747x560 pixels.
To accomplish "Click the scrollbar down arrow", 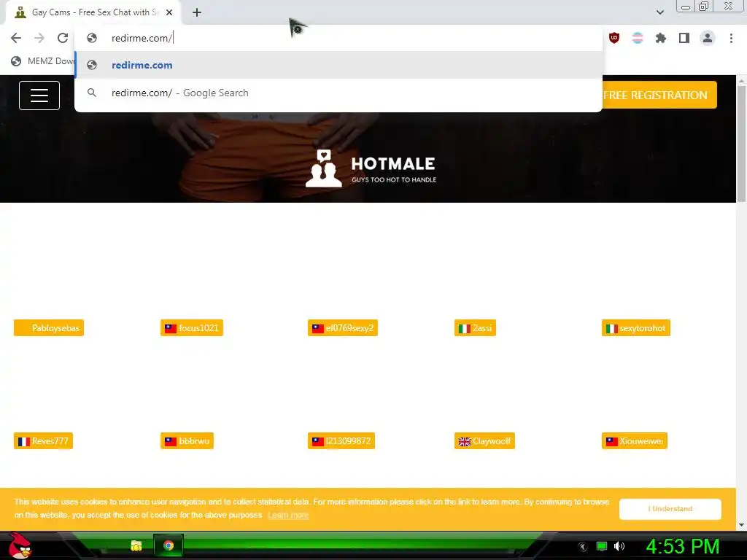I will (x=741, y=525).
